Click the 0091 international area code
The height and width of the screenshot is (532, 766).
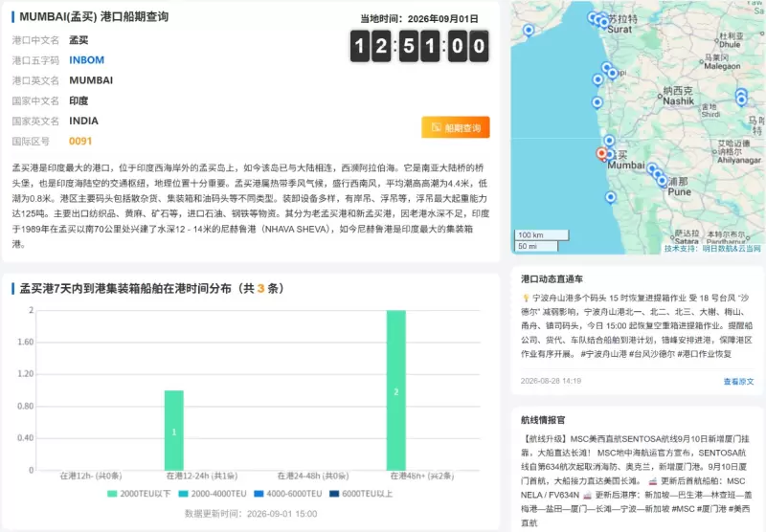[80, 141]
